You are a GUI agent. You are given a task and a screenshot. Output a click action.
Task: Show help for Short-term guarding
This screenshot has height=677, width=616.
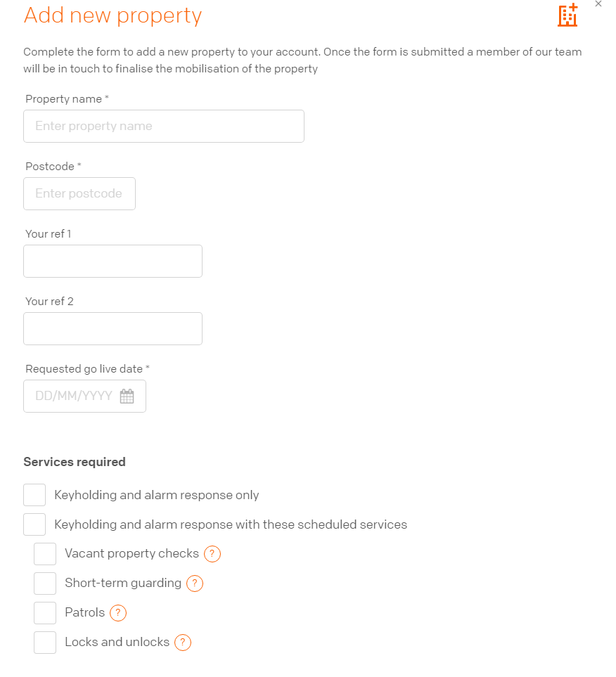tap(195, 583)
